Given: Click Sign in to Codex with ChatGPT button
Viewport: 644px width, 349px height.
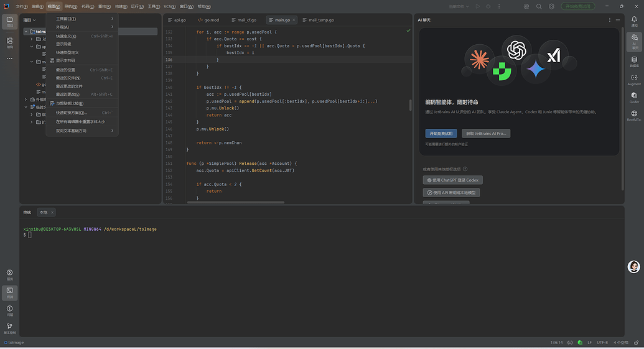Looking at the screenshot, I should 452,180.
